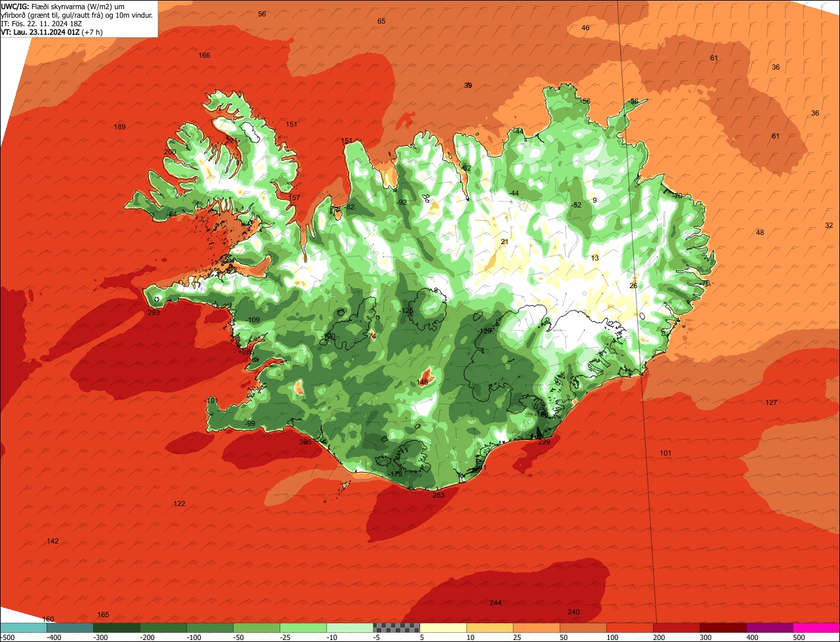The image size is (840, 642).
Task: Click the legend scale label -25
Action: click(x=287, y=637)
